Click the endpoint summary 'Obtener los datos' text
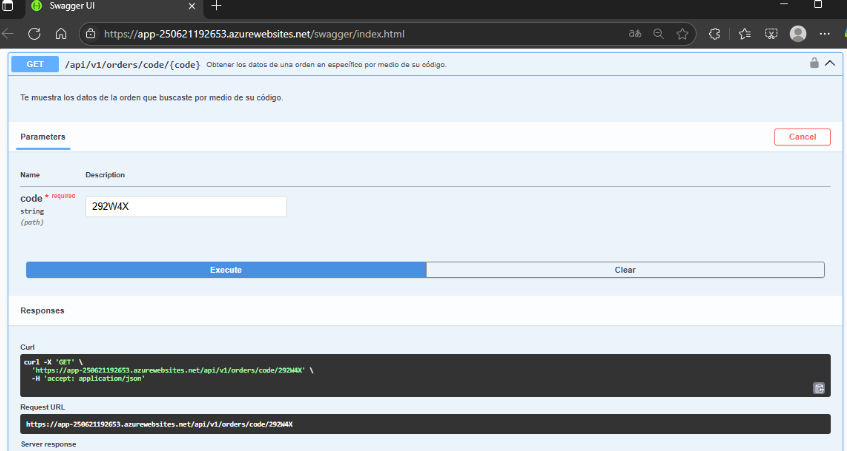The image size is (847, 451). 326,64
